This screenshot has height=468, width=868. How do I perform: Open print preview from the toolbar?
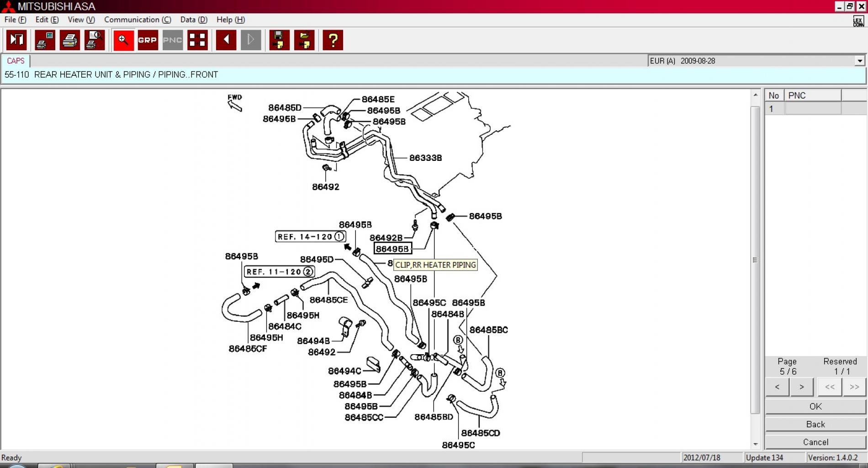click(95, 40)
